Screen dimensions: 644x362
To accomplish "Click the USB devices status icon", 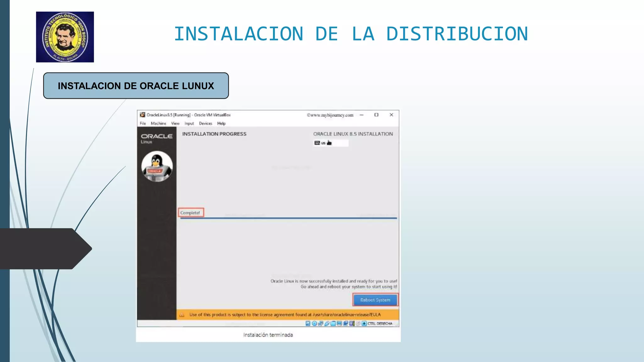I will click(x=327, y=323).
